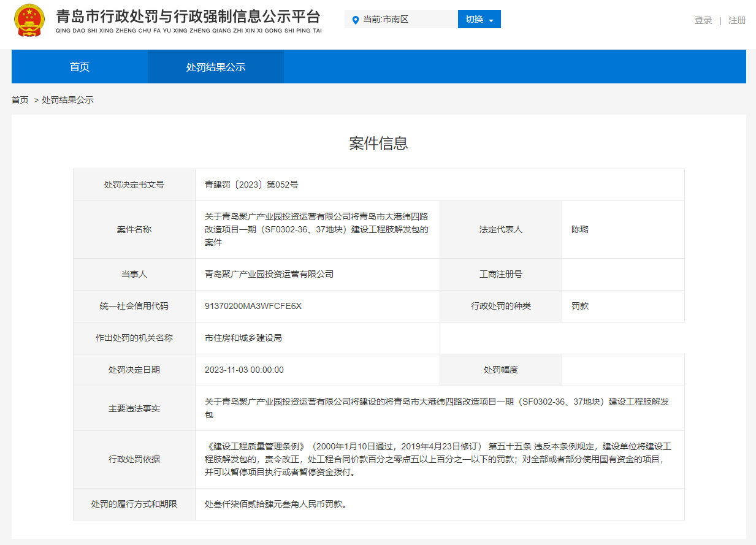Click the pinyin subtitle under the platform title

point(188,31)
